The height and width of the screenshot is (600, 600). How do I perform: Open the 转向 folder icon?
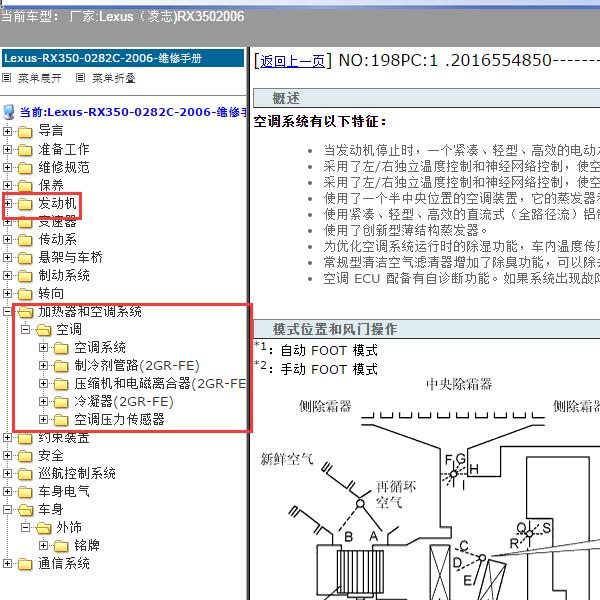(x=25, y=294)
